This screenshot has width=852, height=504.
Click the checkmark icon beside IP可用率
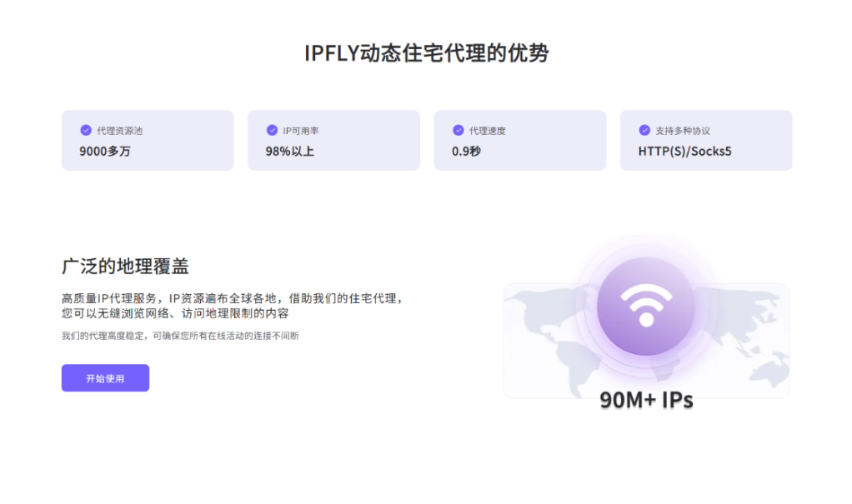271,130
